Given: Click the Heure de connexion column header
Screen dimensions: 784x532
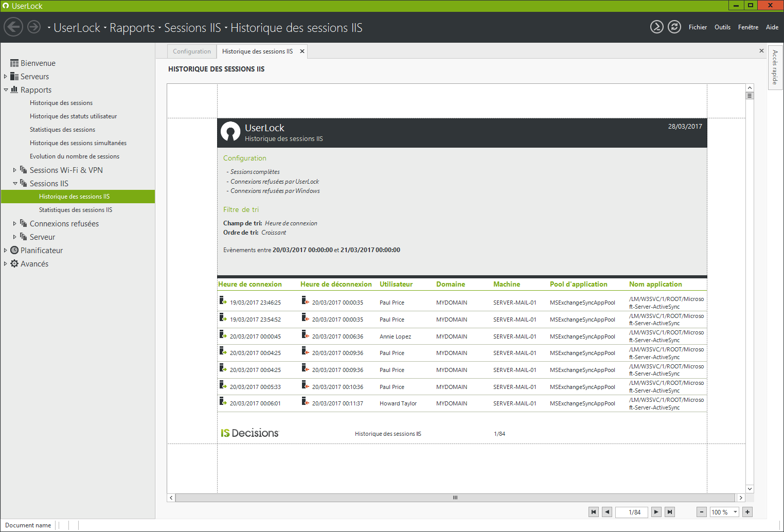Looking at the screenshot, I should coord(250,284).
